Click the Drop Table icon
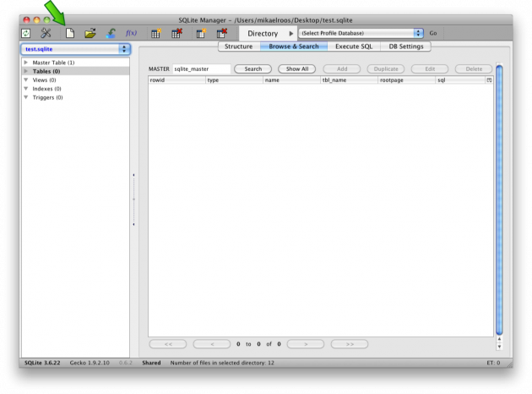532x394 pixels. pos(176,33)
